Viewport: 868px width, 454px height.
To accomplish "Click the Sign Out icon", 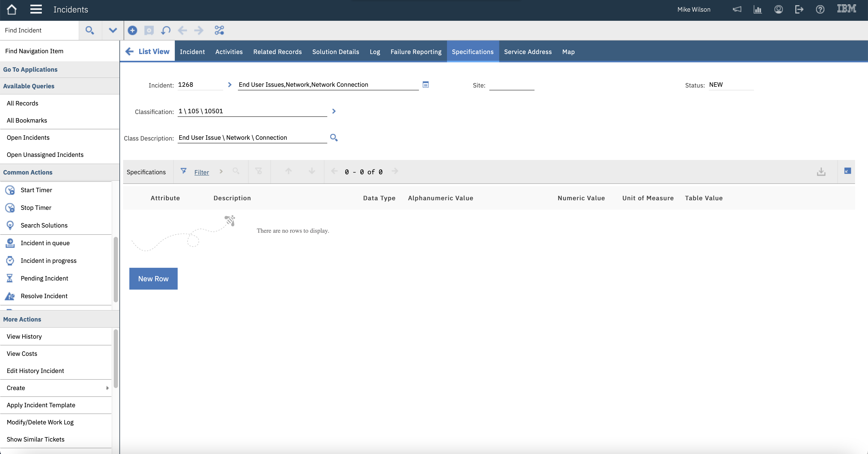I will tap(799, 9).
